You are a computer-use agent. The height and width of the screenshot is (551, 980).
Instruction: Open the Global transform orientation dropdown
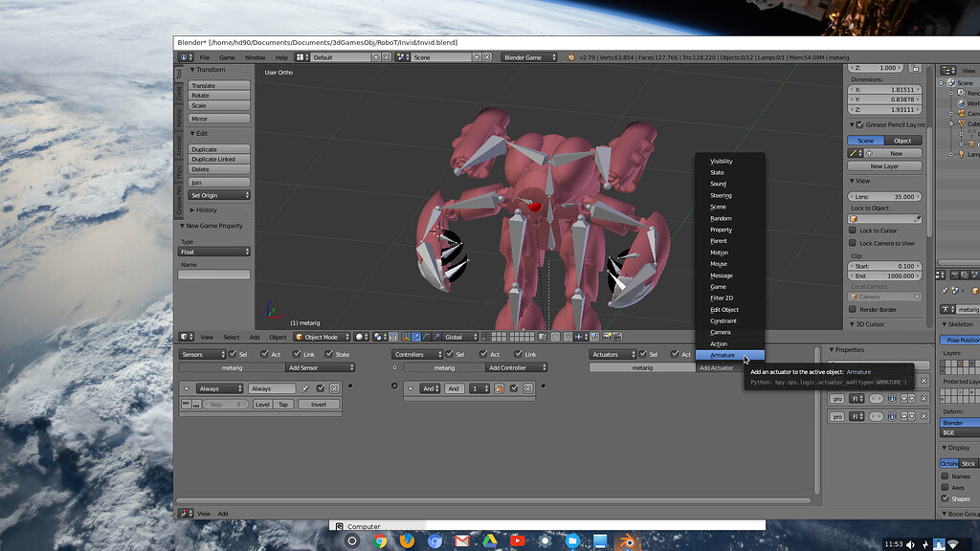[460, 337]
